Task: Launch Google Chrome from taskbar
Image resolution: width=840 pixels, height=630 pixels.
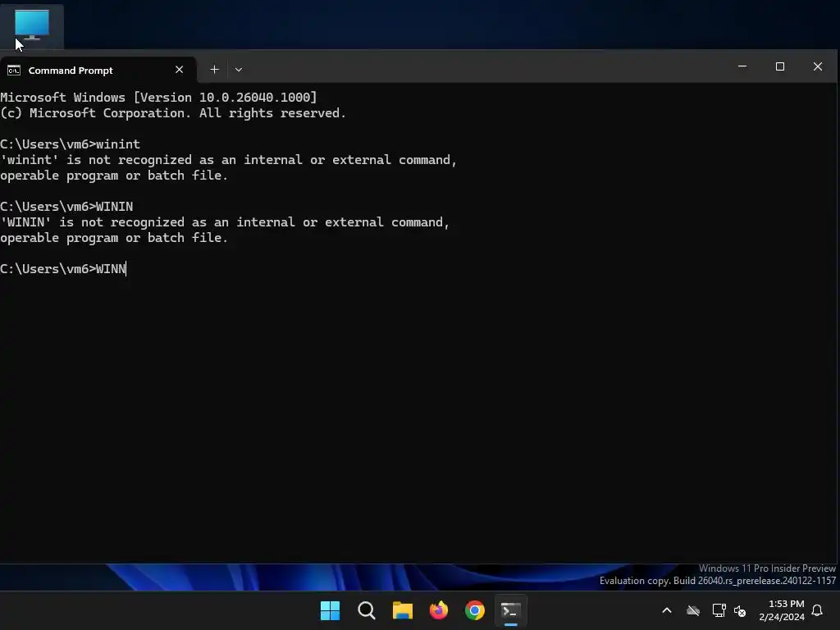Action: (475, 610)
